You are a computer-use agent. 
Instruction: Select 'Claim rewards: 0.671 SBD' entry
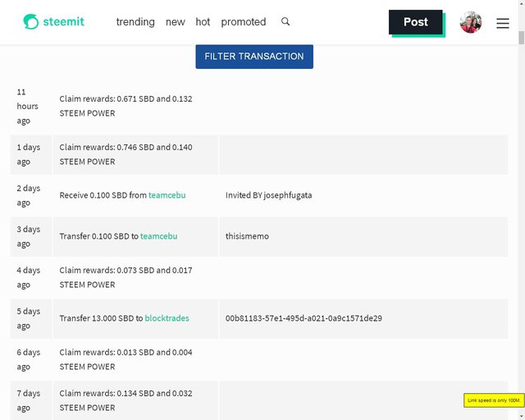point(126,106)
